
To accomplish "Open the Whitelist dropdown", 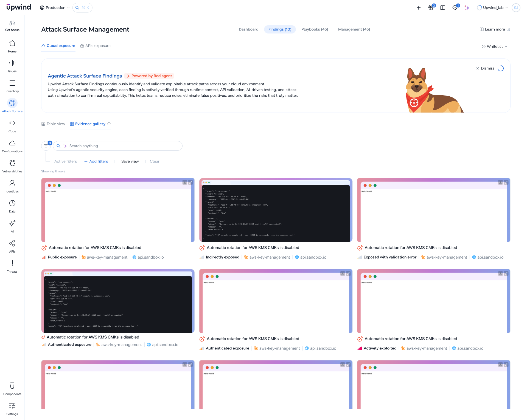I will coord(495,46).
